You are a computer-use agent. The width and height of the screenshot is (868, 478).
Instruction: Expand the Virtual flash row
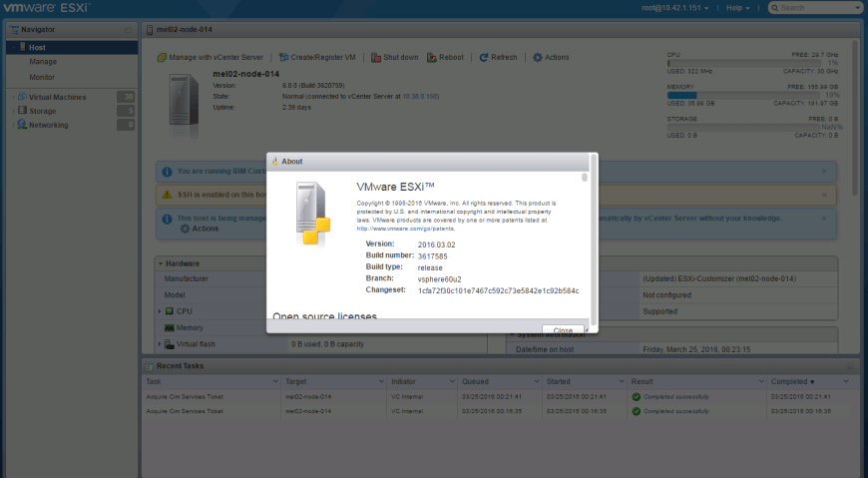point(160,344)
